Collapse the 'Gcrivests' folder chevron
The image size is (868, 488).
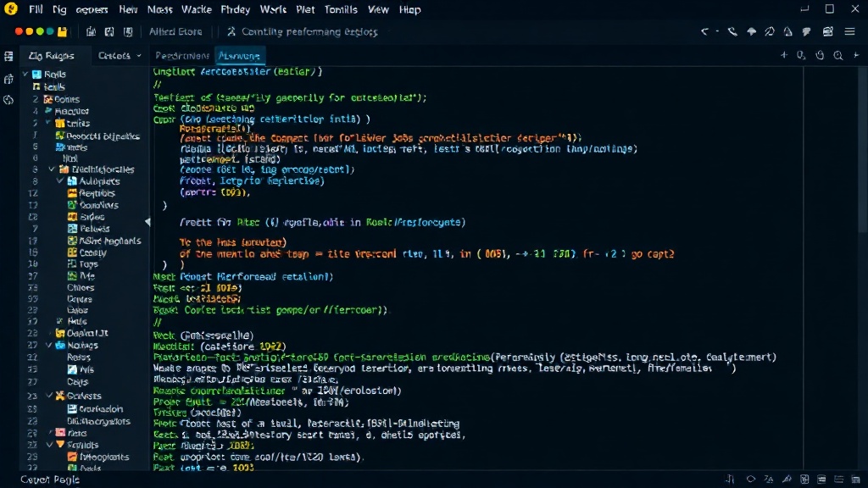click(48, 396)
